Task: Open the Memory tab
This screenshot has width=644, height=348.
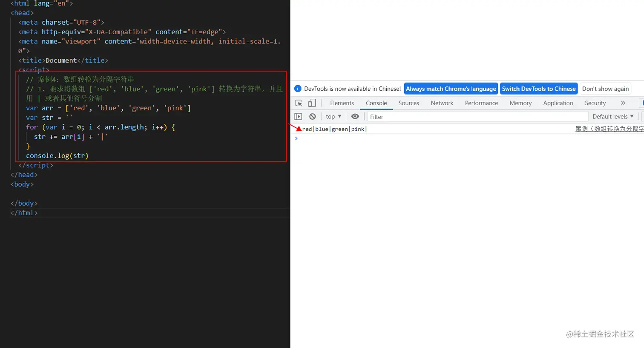Action: point(520,103)
